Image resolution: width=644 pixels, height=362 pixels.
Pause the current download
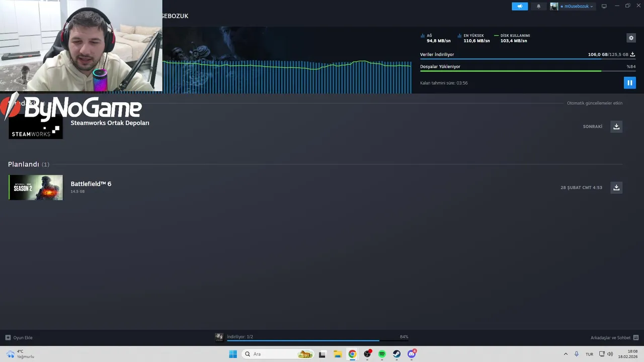pyautogui.click(x=630, y=82)
